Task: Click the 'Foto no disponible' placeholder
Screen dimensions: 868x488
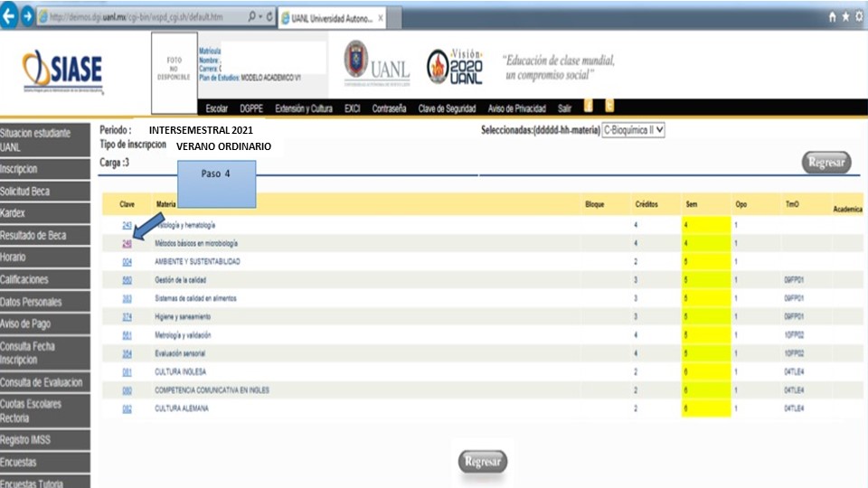Action: coord(174,72)
